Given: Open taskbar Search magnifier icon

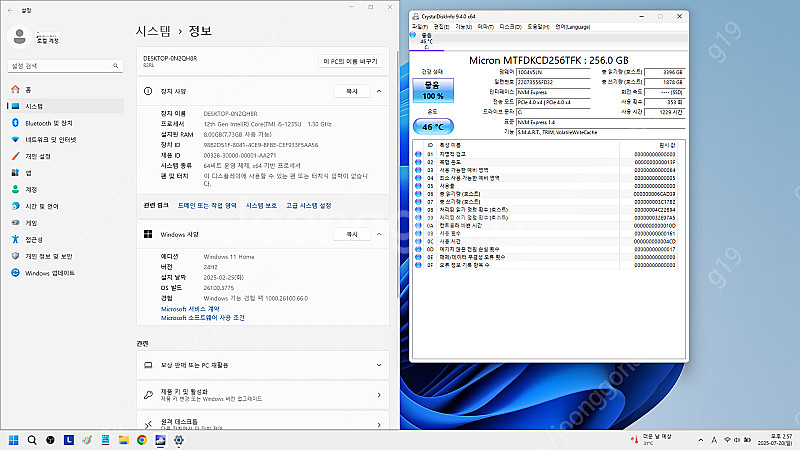Looking at the screenshot, I should tap(32, 440).
